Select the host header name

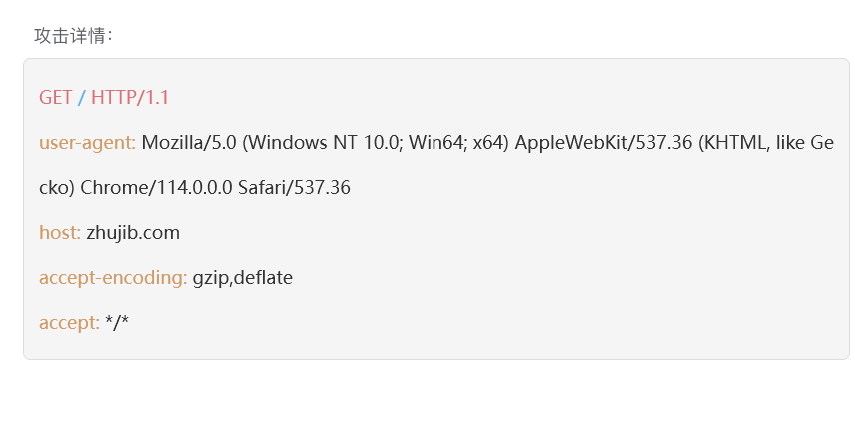59,233
